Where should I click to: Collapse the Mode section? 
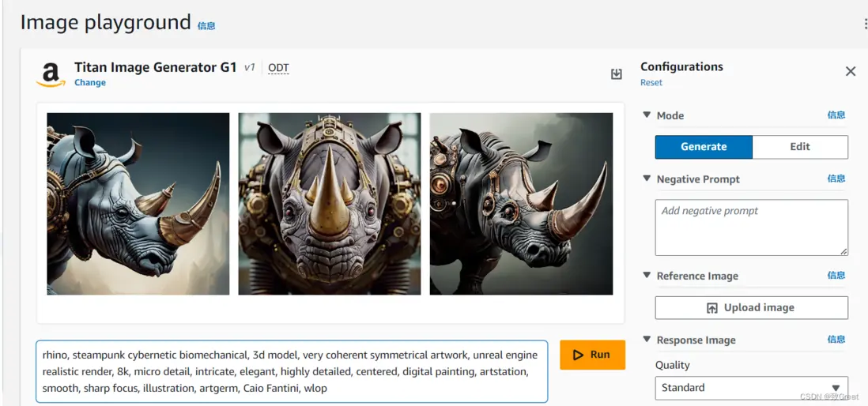pos(647,115)
